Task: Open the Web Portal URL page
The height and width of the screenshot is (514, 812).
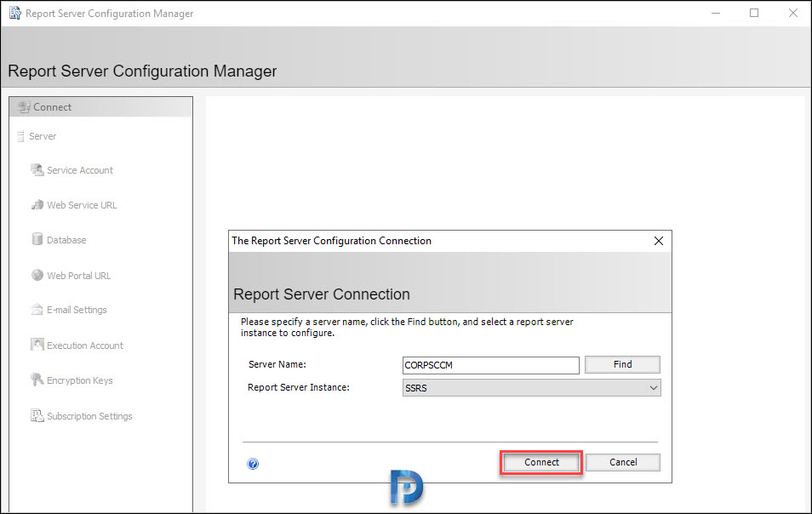Action: [78, 276]
